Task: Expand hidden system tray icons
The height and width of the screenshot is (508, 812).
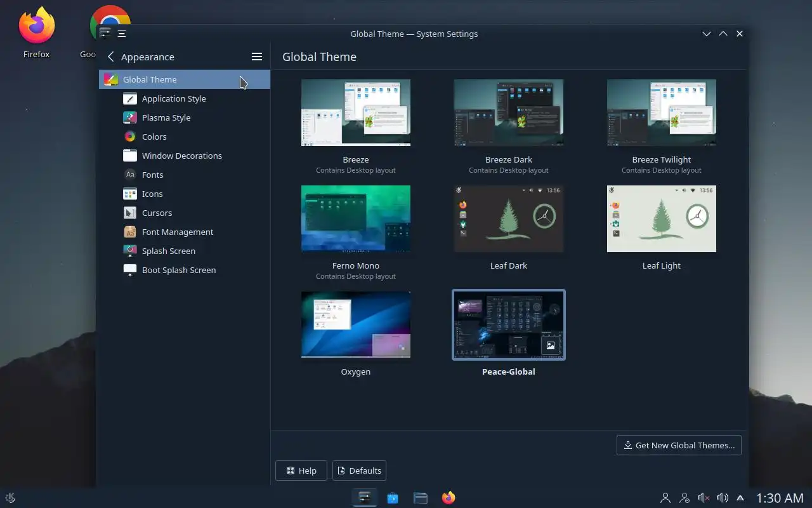Action: [x=740, y=498]
